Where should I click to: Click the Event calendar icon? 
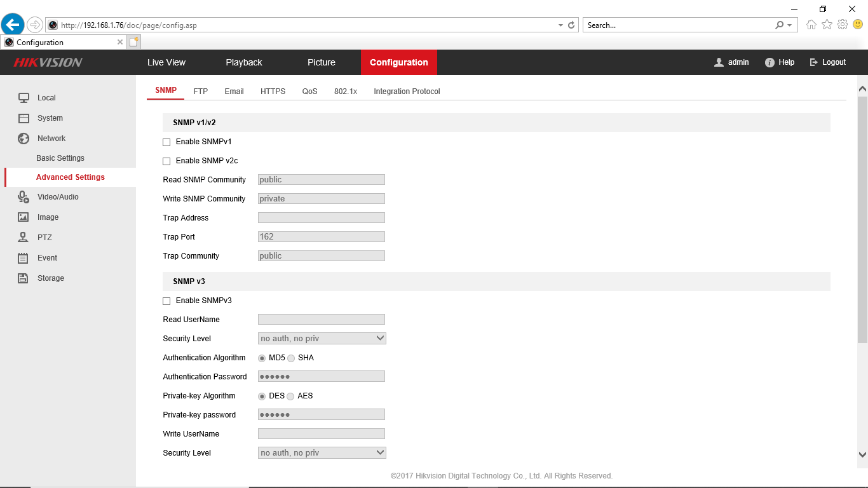24,258
